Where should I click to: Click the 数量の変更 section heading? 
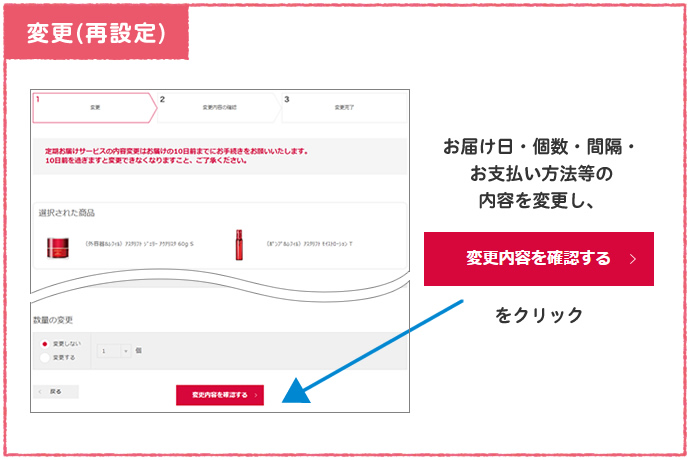tap(53, 320)
